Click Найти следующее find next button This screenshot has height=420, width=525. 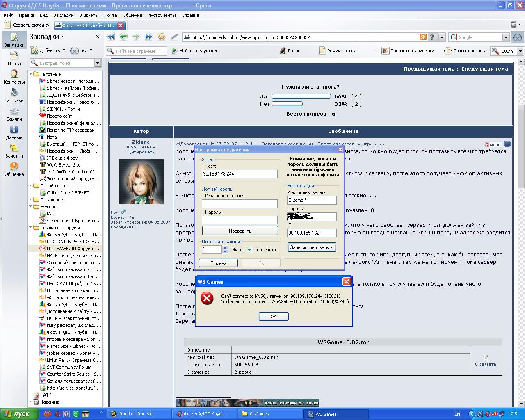point(195,51)
